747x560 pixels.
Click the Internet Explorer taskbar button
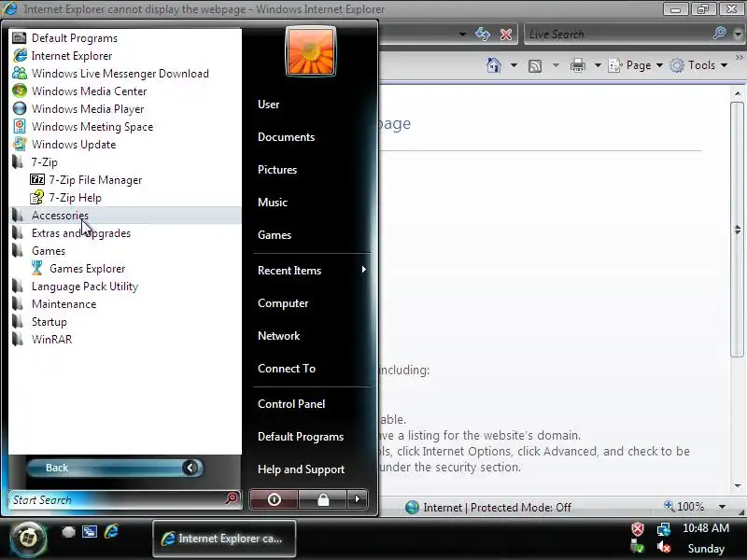click(x=224, y=539)
